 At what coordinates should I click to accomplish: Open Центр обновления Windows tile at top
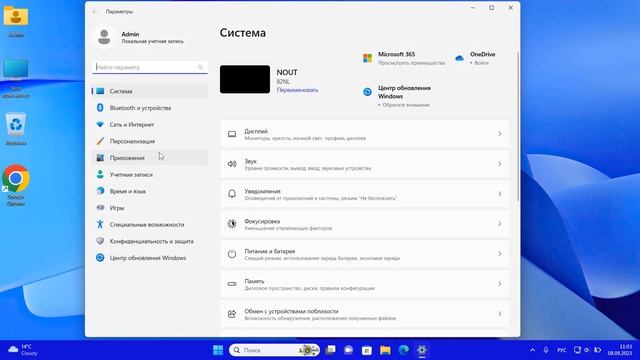click(x=397, y=96)
